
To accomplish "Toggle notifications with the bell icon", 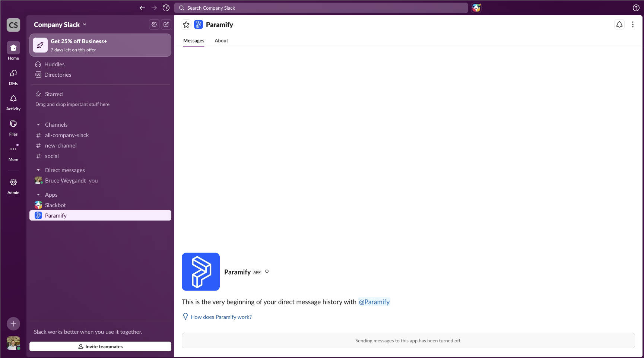I will point(619,25).
